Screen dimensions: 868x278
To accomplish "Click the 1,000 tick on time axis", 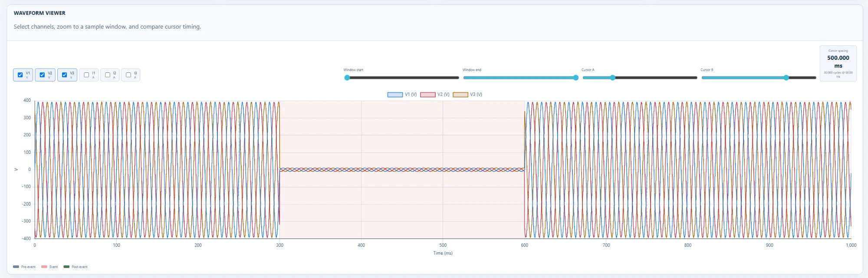I will pyautogui.click(x=851, y=245).
